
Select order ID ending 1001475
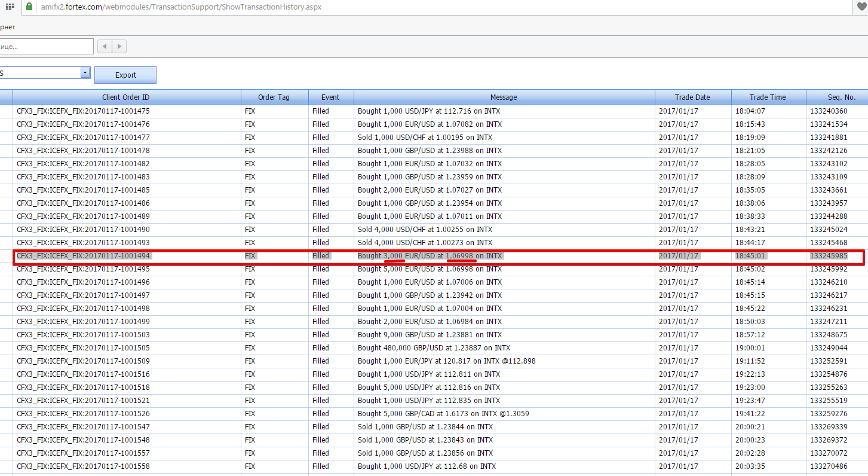(84, 111)
